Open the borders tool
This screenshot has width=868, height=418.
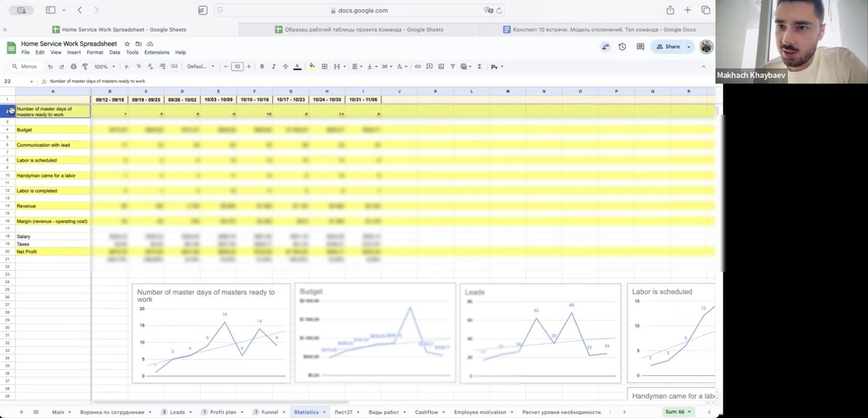pos(324,67)
